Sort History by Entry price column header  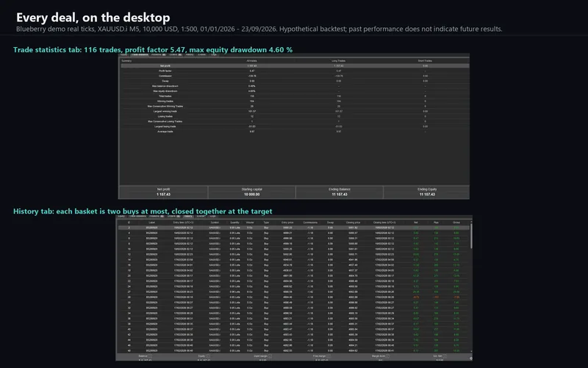coord(287,222)
